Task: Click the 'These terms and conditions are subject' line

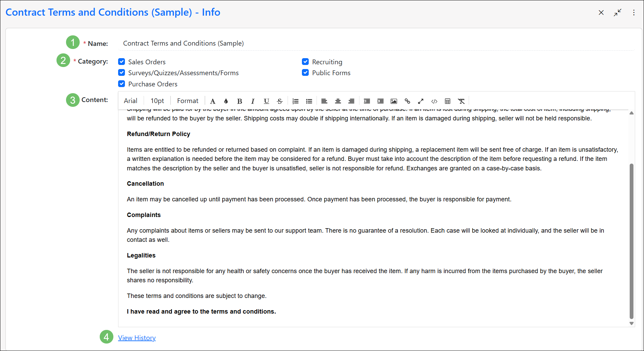Action: tap(197, 296)
